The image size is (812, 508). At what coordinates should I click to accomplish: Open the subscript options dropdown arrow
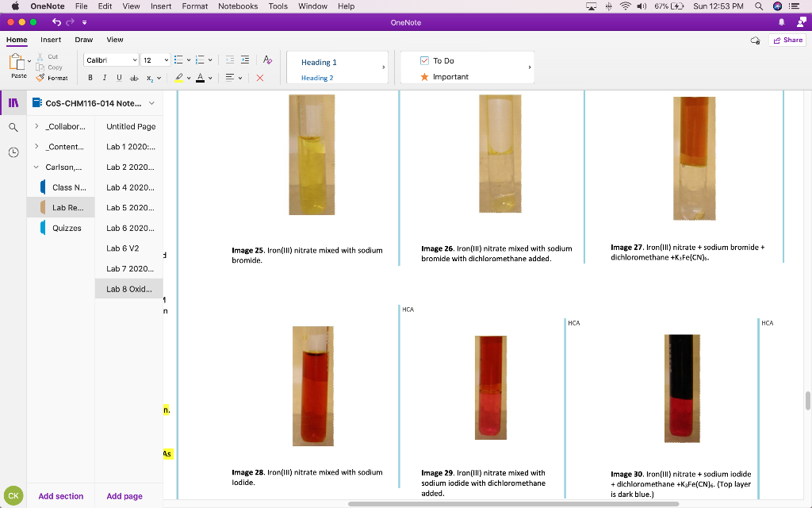pos(159,79)
